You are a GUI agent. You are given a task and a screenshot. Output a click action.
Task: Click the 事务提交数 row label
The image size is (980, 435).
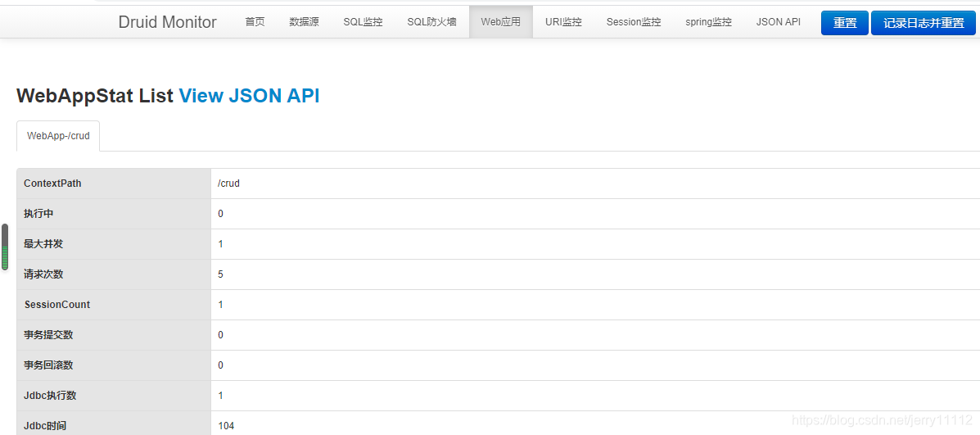49,335
